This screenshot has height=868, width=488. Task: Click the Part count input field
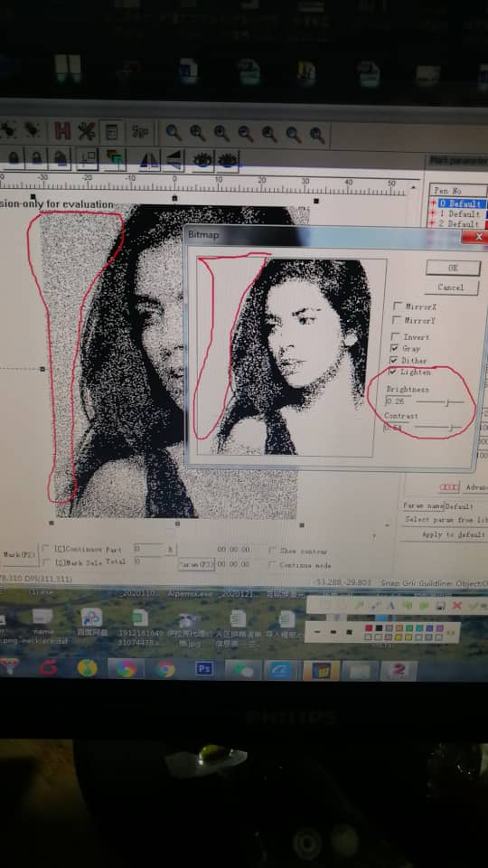(148, 549)
